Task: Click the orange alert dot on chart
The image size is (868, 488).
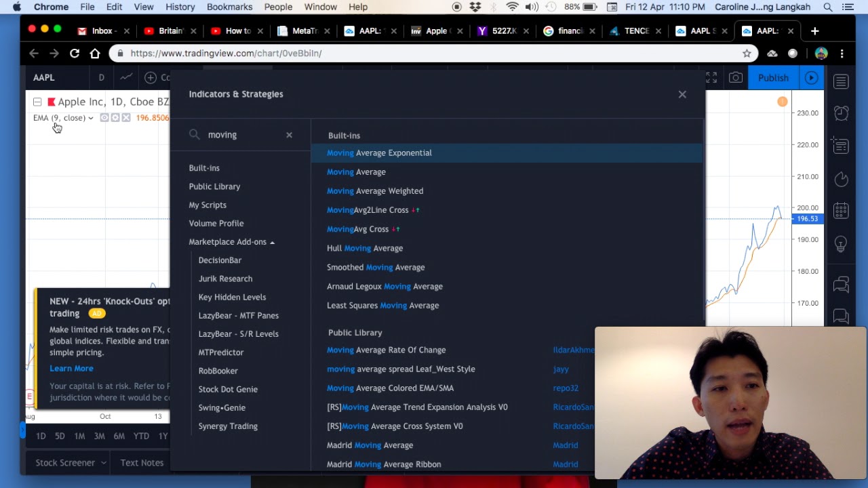Action: coord(782,102)
